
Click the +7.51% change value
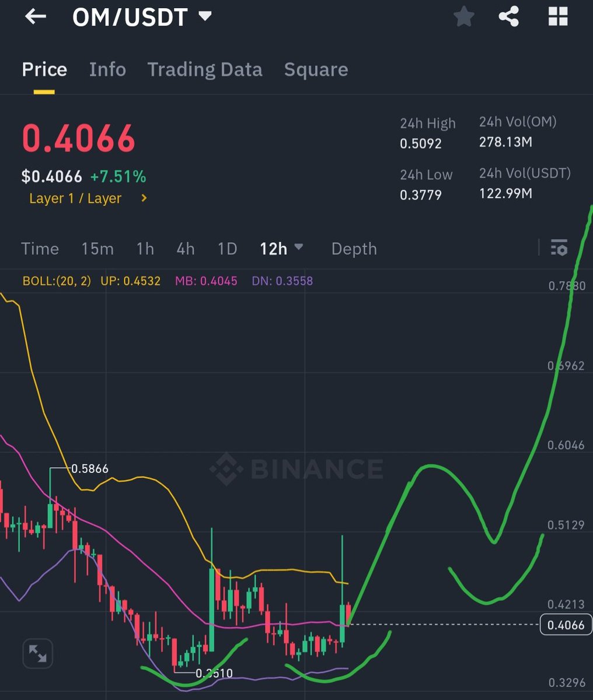pyautogui.click(x=118, y=177)
